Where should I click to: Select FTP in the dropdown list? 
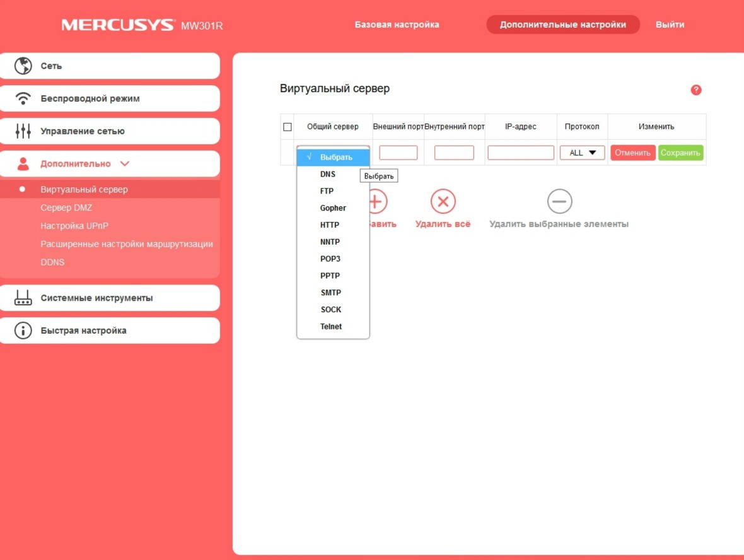point(327,191)
